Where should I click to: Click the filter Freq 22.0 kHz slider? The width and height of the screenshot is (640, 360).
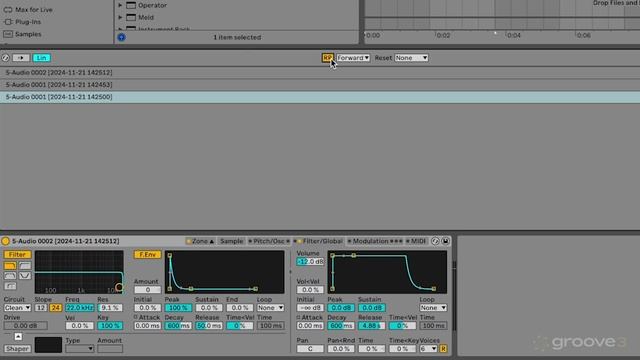coord(80,308)
